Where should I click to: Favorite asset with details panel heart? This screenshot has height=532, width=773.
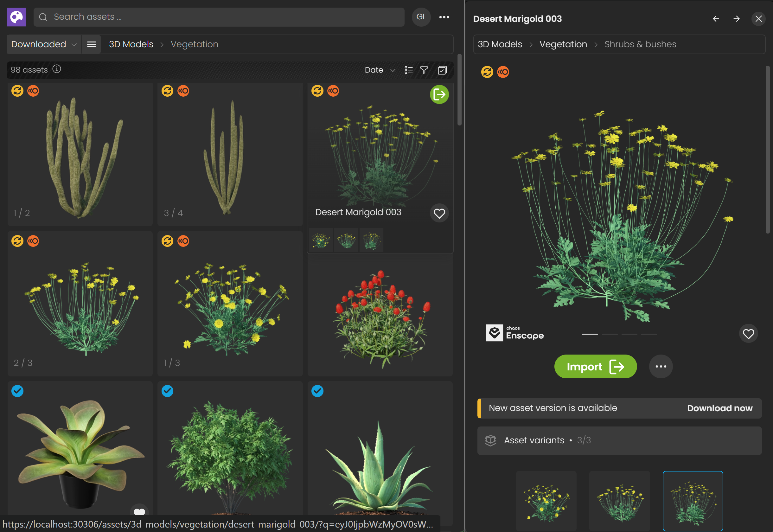[x=748, y=334]
